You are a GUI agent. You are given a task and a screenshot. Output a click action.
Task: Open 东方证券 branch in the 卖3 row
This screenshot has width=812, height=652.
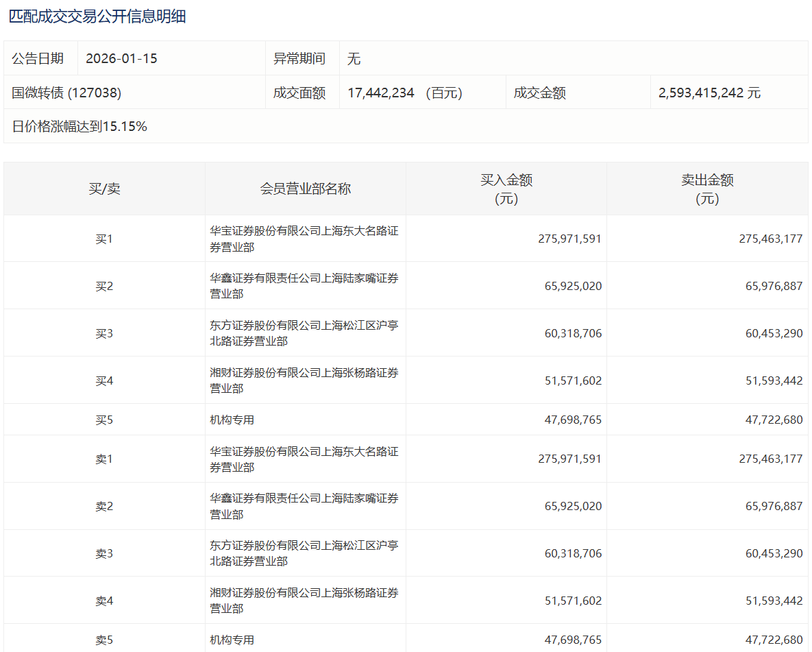tap(304, 553)
